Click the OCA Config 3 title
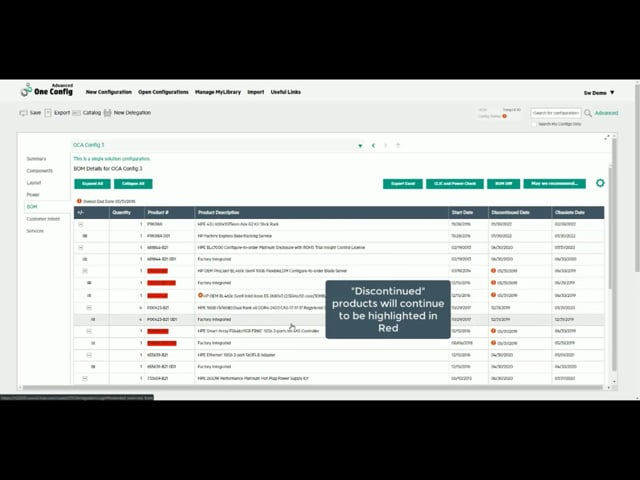Image resolution: width=640 pixels, height=480 pixels. (x=89, y=145)
